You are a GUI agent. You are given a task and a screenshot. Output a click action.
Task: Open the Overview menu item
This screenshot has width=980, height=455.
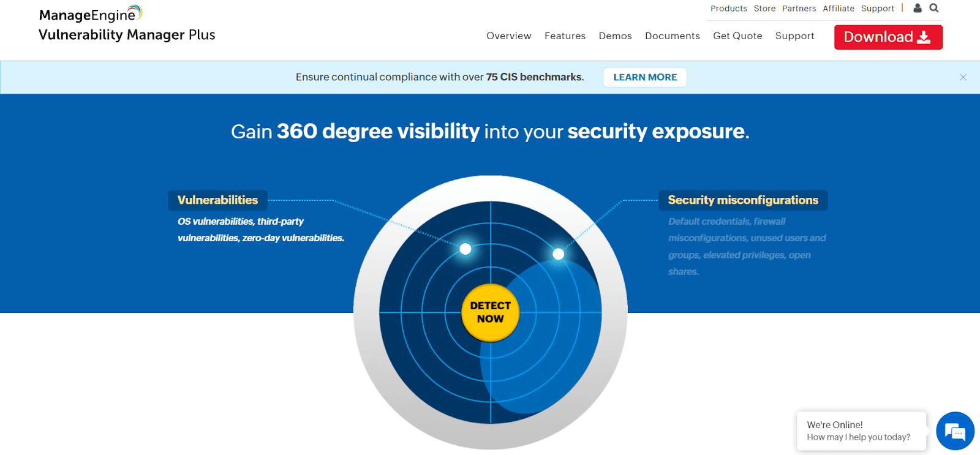coord(509,36)
